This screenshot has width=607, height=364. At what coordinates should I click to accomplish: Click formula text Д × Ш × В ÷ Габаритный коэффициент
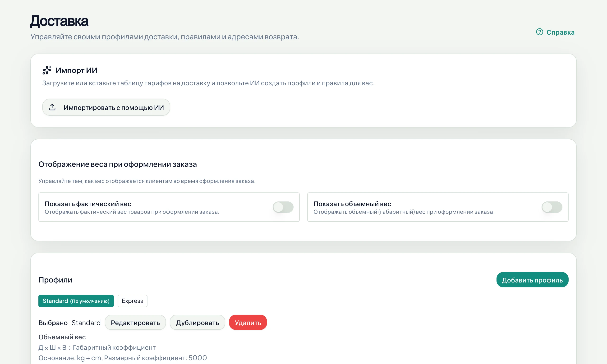tap(97, 347)
